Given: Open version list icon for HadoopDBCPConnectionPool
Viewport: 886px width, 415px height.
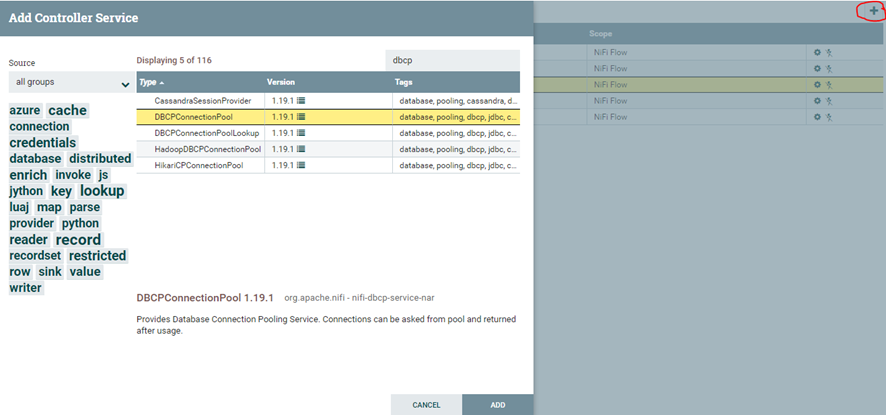Looking at the screenshot, I should pyautogui.click(x=301, y=150).
